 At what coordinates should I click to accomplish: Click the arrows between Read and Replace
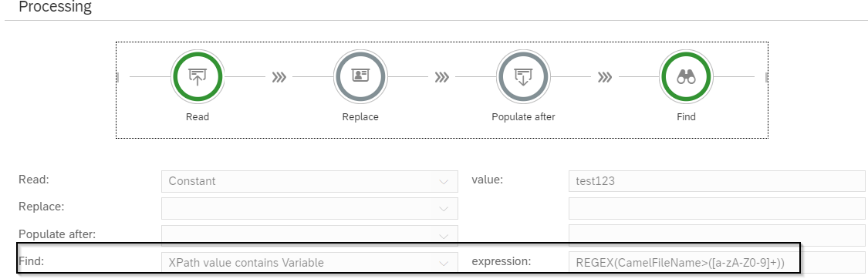(279, 77)
